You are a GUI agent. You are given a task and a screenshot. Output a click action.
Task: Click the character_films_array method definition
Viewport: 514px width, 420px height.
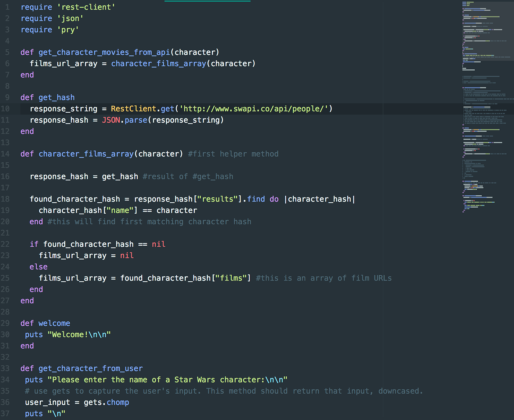point(86,154)
